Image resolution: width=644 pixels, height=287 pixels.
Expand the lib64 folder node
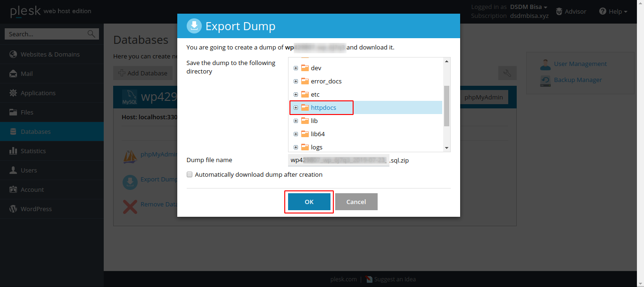point(296,134)
